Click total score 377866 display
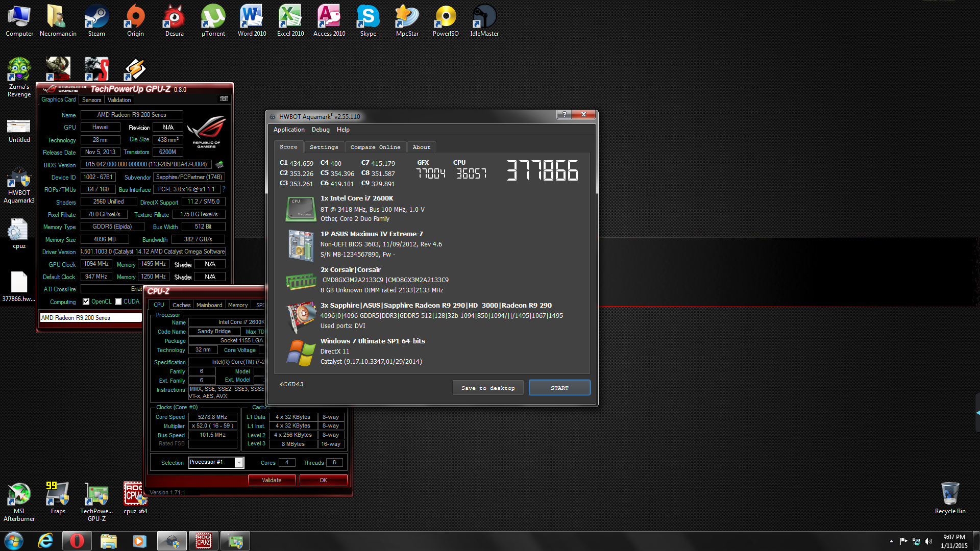Image resolution: width=980 pixels, height=551 pixels. point(542,170)
